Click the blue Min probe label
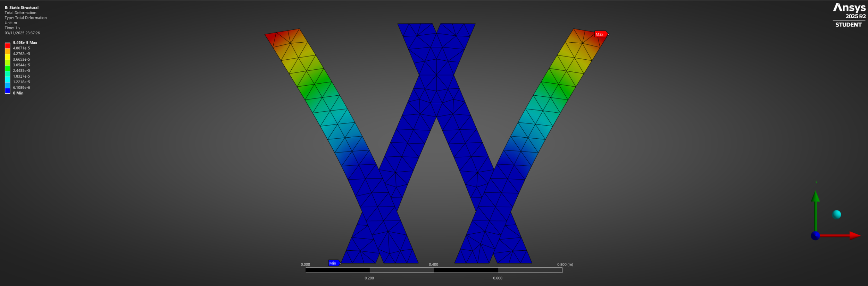This screenshot has width=868, height=286. click(x=334, y=263)
